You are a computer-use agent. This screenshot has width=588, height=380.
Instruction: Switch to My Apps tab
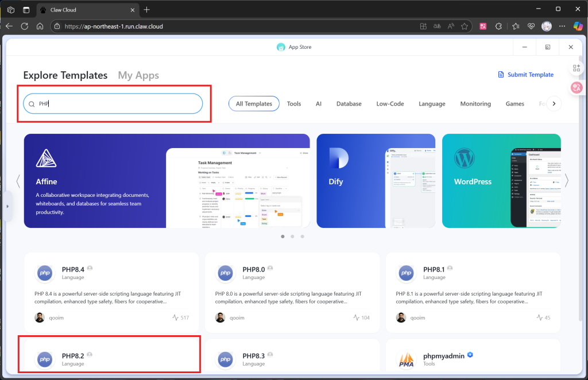pos(138,75)
